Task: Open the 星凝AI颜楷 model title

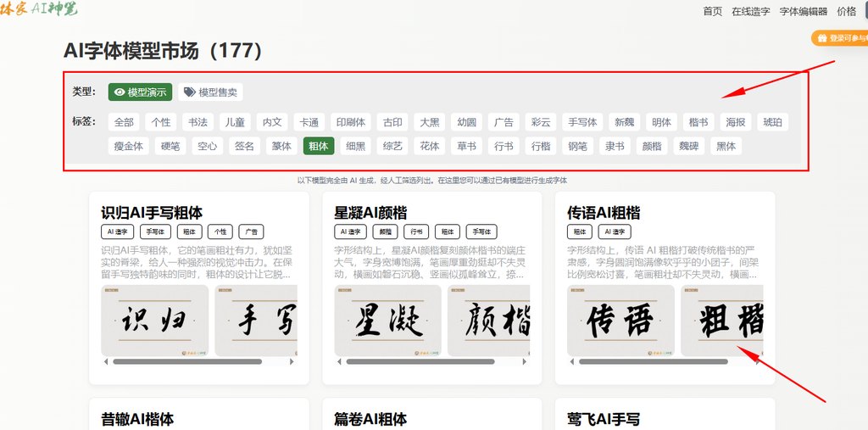Action: coord(370,213)
